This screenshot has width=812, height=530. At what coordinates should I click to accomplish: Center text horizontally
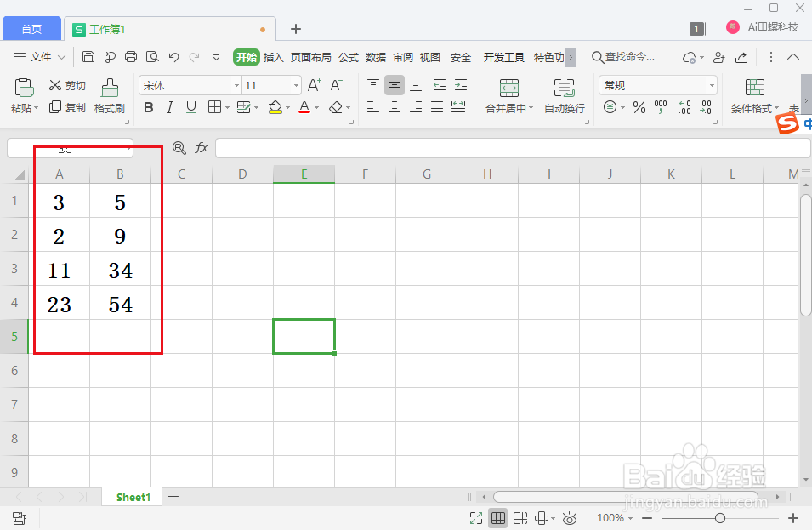395,107
